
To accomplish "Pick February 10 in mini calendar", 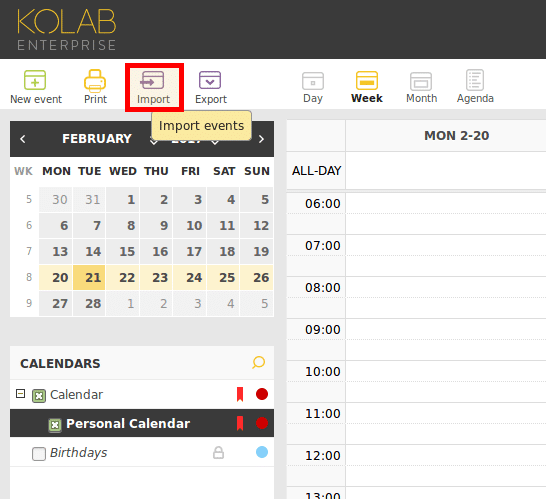I will (x=189, y=226).
